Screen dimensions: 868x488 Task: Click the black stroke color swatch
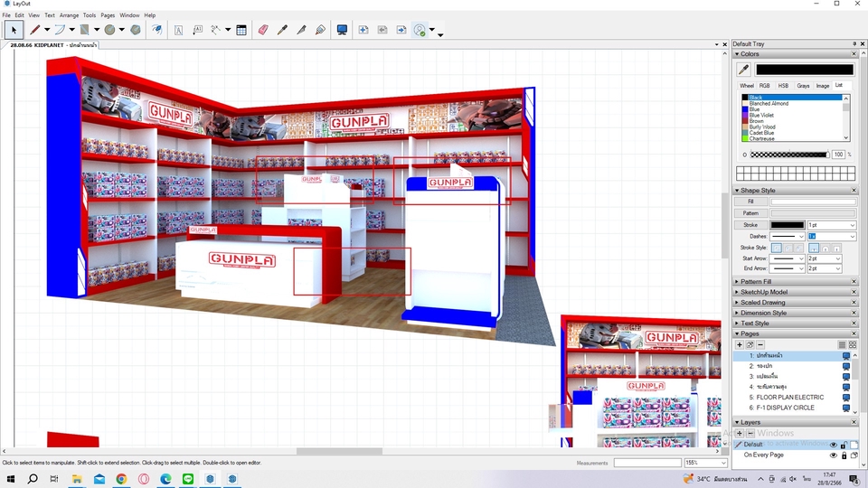pos(788,225)
